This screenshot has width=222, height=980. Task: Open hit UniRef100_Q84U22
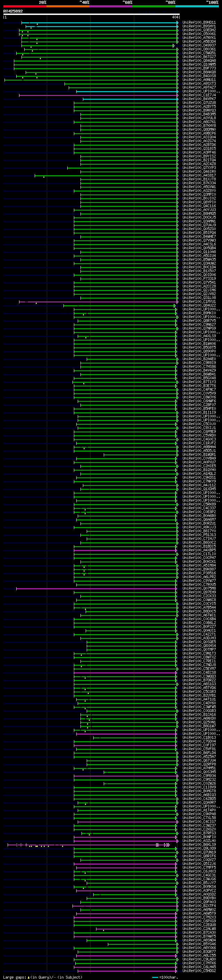tap(199, 306)
